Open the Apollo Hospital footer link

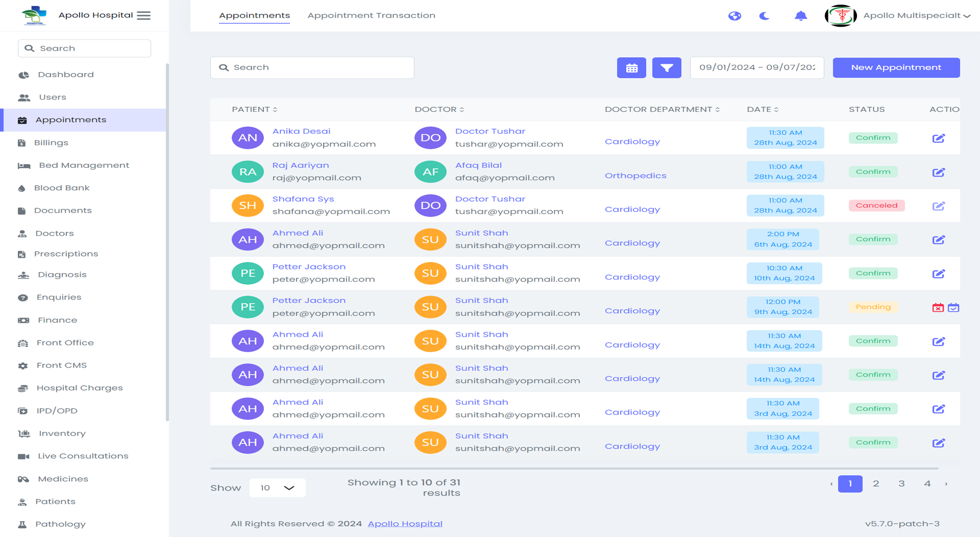tap(405, 523)
